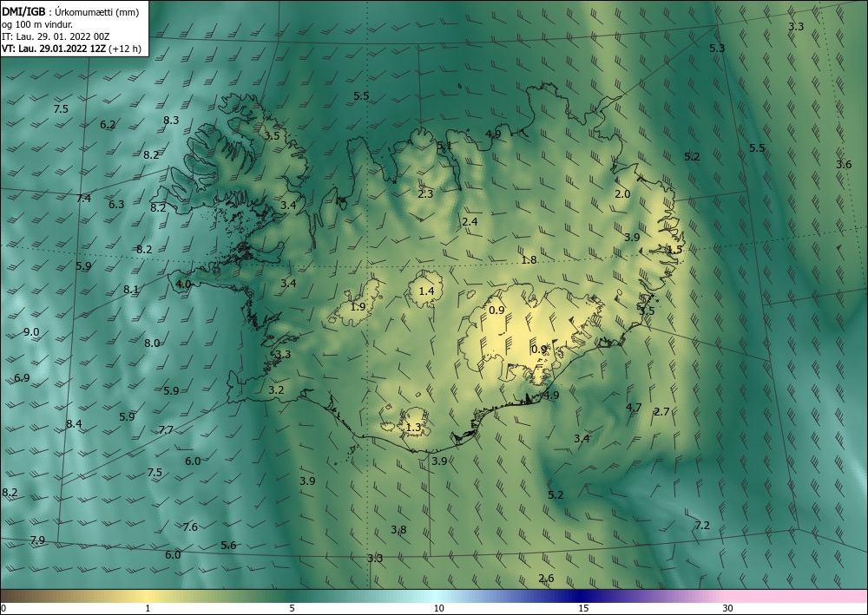This screenshot has height=615, width=868.
Task: Click the 1.5 value on the east coast
Action: [674, 250]
